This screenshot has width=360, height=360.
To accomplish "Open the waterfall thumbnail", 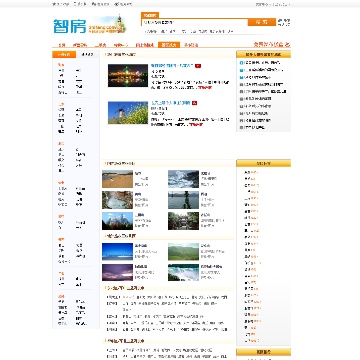I will click(x=183, y=273).
